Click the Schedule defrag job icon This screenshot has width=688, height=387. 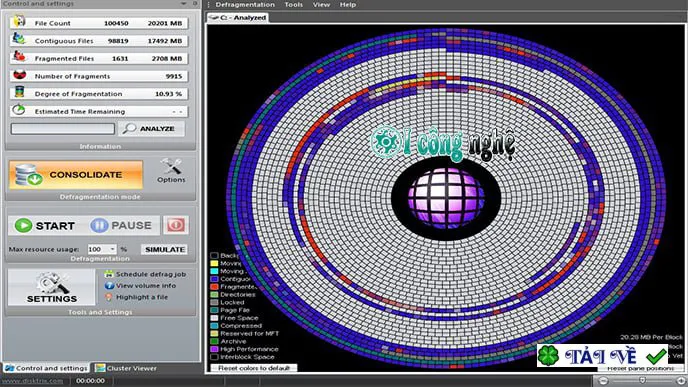click(109, 274)
